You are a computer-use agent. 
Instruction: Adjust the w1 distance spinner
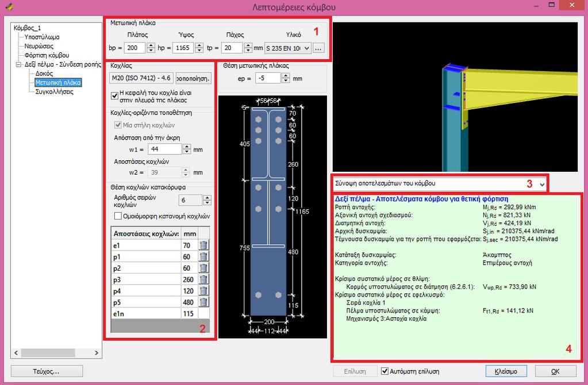tap(187, 149)
